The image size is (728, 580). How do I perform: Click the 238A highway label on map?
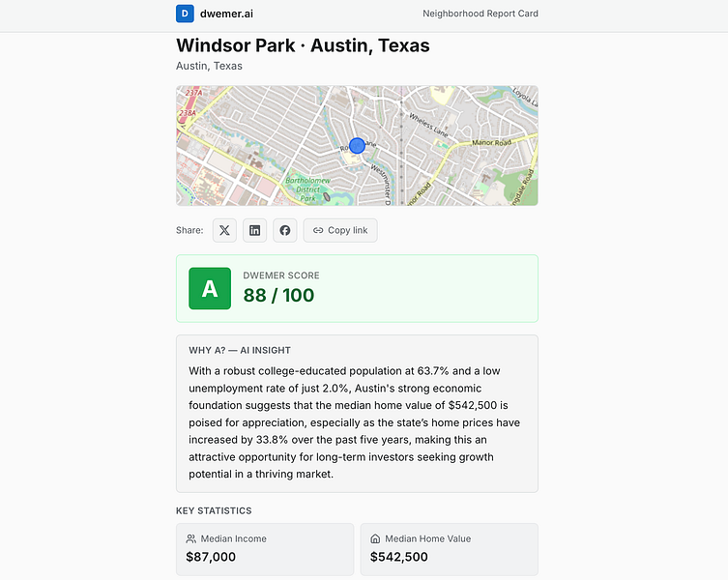[x=188, y=113]
